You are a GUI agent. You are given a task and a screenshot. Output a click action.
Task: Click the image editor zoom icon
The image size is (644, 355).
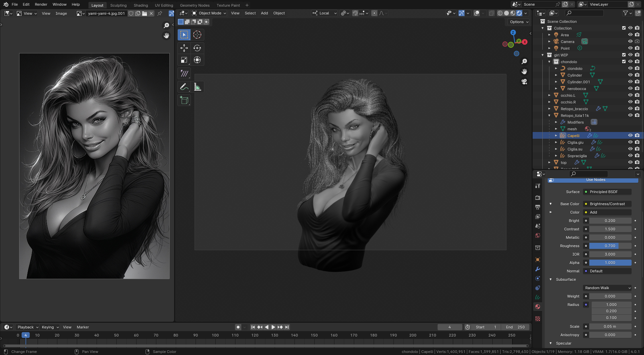tap(166, 26)
